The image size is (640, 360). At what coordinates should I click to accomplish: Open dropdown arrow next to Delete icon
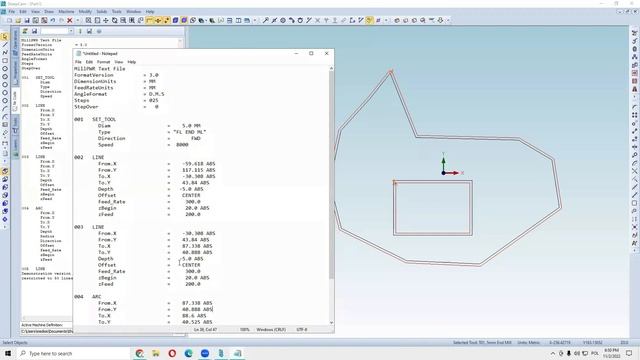coord(78,20)
